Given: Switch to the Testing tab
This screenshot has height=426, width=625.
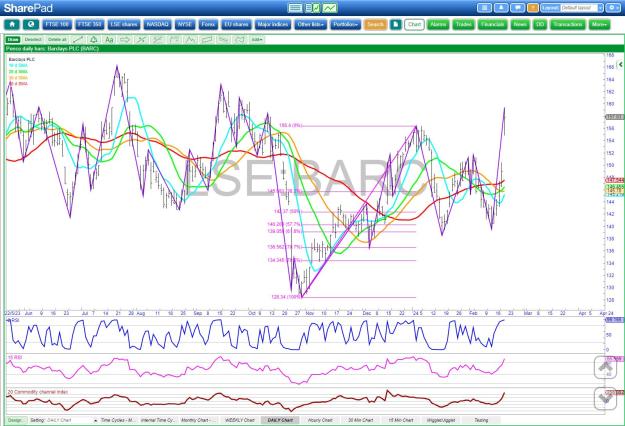Looking at the screenshot, I should [481, 420].
